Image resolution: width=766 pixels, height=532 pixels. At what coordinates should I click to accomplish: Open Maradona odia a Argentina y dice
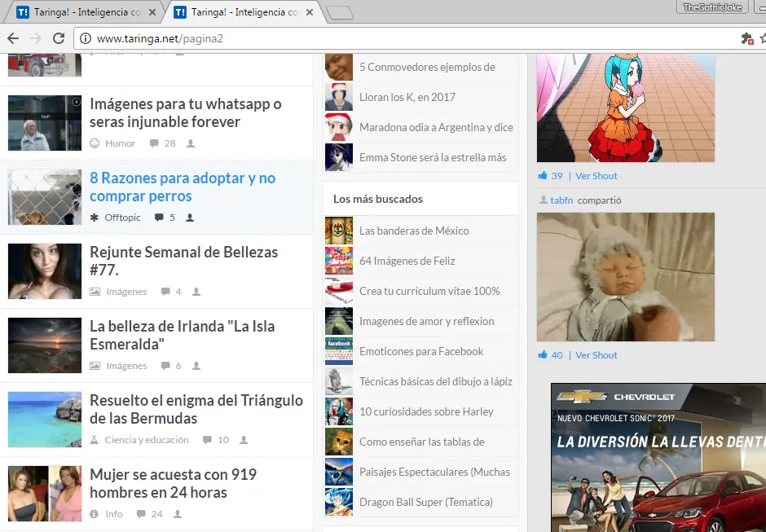pyautogui.click(x=436, y=127)
